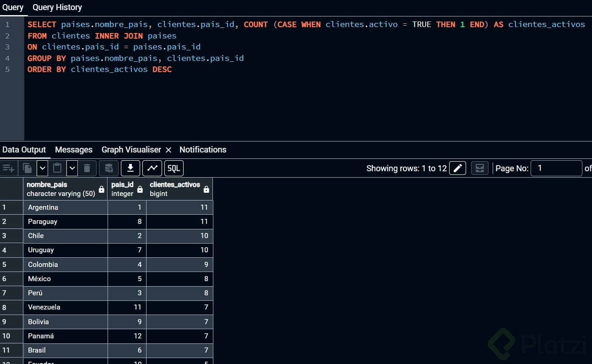The image size is (592, 364).
Task: Download results with the save-to-file icon
Action: coord(130,168)
